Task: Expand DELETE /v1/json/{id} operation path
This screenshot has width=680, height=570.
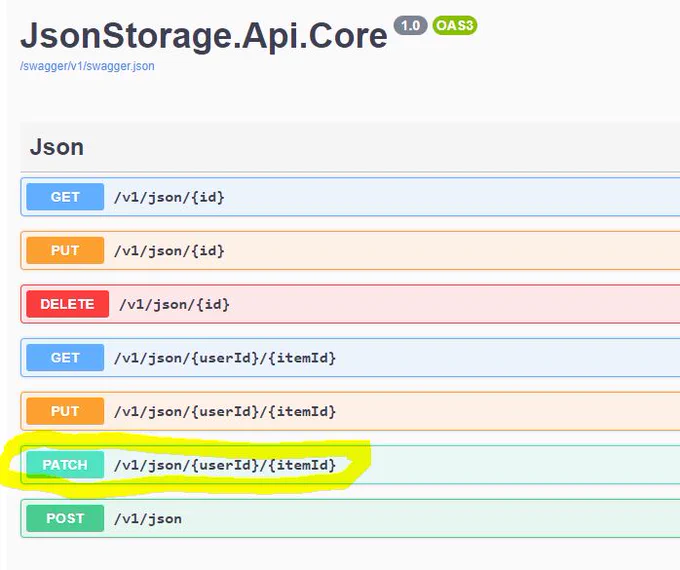Action: pos(174,305)
